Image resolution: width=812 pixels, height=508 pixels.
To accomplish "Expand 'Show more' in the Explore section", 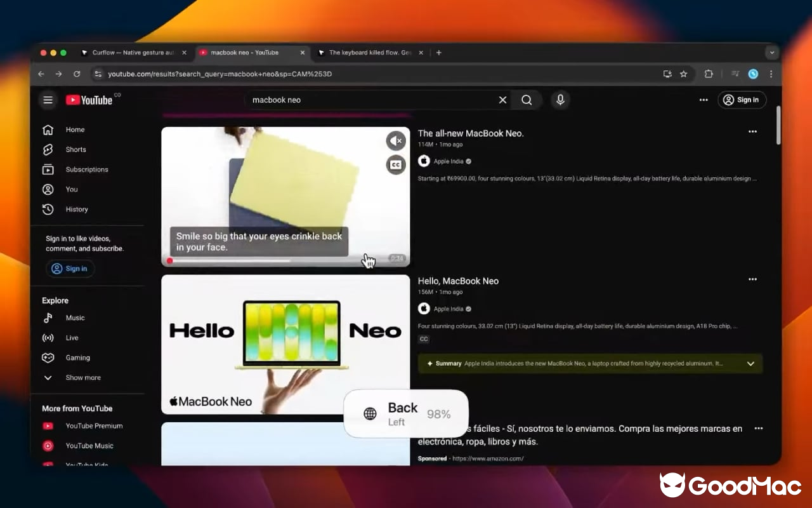I will click(x=82, y=377).
